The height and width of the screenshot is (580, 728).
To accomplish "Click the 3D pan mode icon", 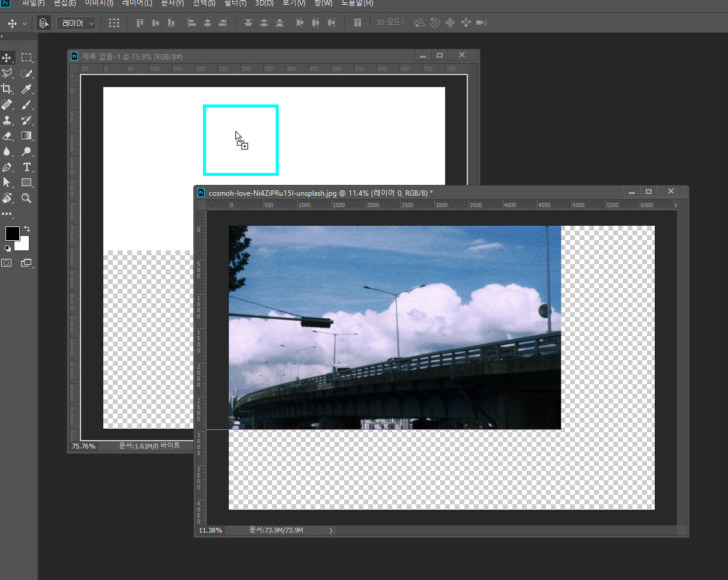I will tap(450, 23).
